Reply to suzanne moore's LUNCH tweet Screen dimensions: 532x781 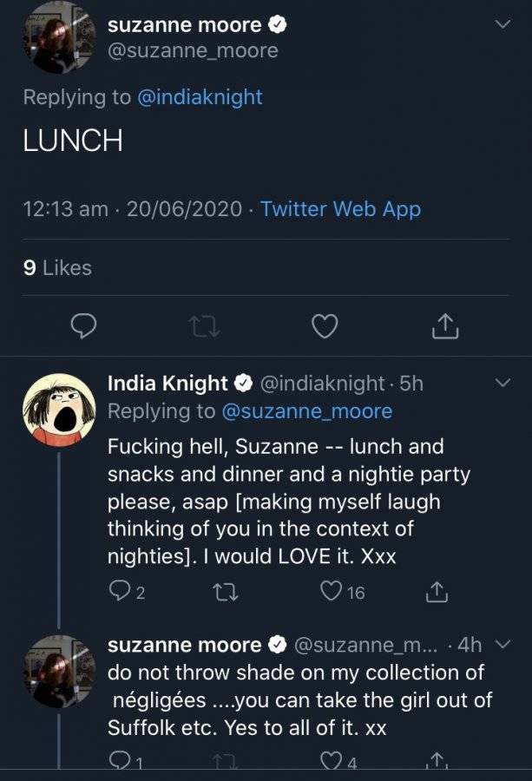click(83, 326)
